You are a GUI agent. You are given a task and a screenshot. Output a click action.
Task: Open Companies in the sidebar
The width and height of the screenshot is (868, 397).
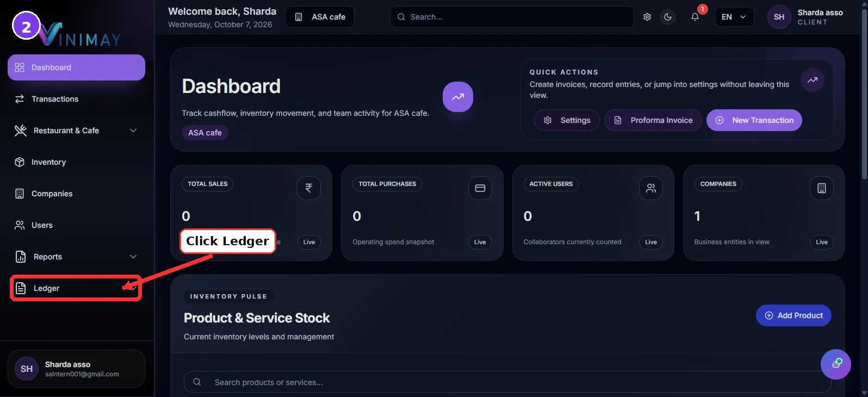pyautogui.click(x=76, y=194)
